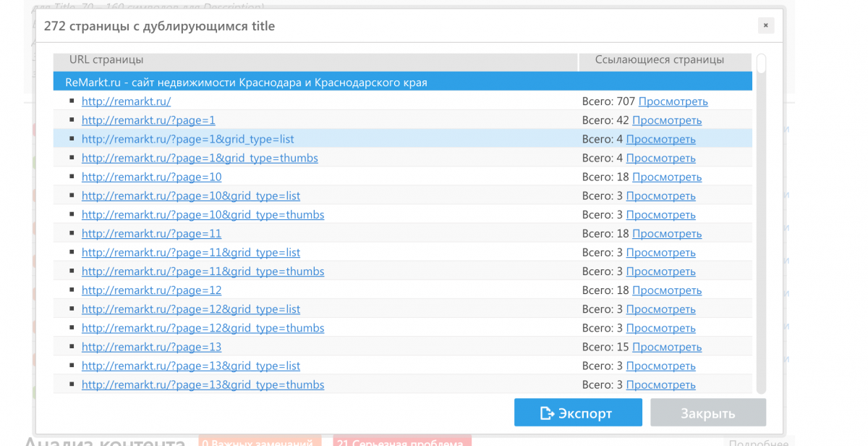Open link remarkt.ru/?page=1&grid_type=list
The image size is (868, 446).
(x=188, y=139)
